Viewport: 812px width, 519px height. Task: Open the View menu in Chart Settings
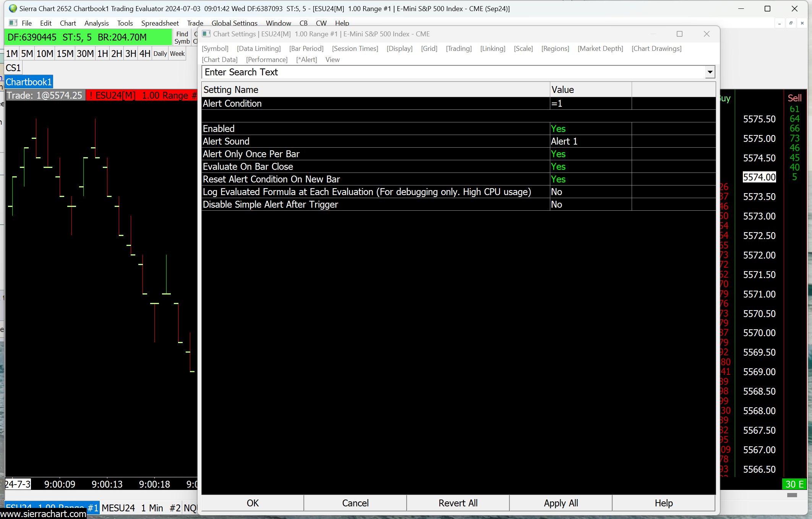pos(332,59)
